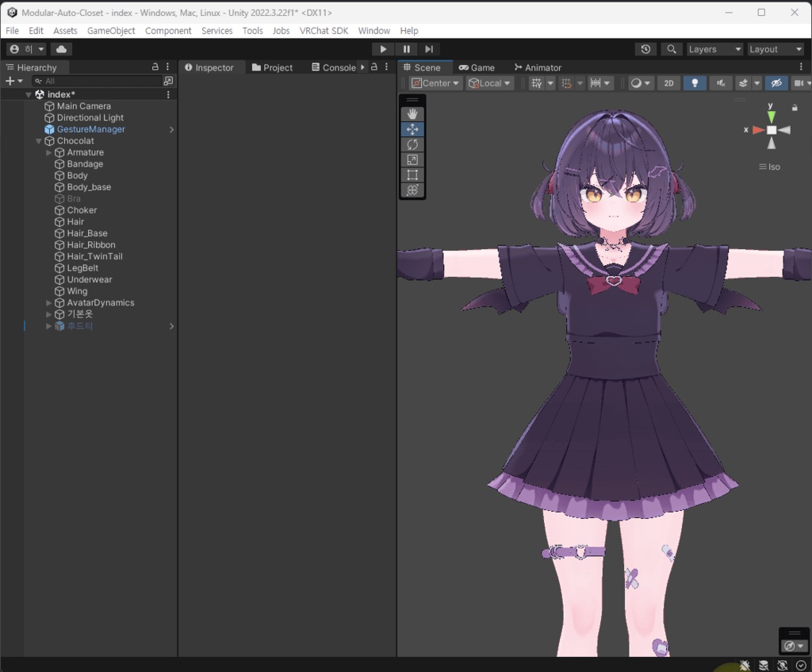Viewport: 812px width, 672px height.
Task: Toggle scene visibility hidden-eye button
Action: [x=776, y=83]
